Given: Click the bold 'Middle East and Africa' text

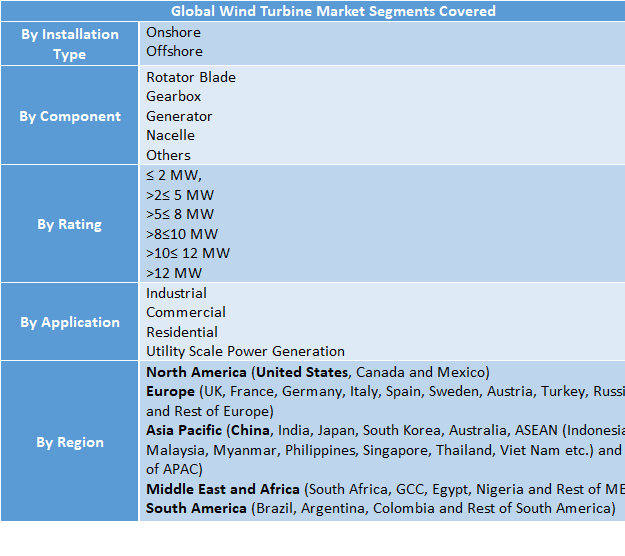Looking at the screenshot, I should 223,489.
